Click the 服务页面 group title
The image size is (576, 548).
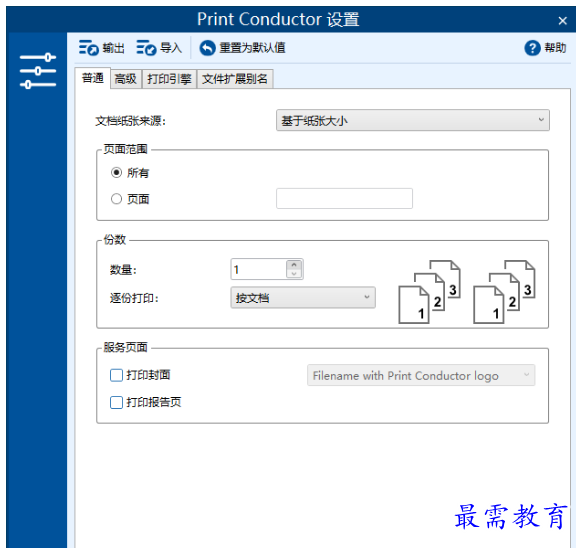(x=125, y=347)
